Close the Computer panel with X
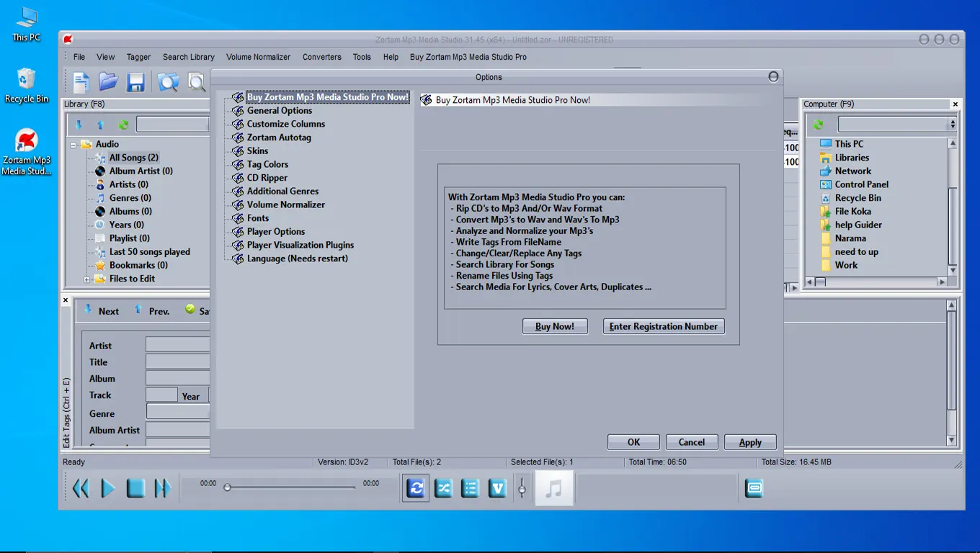This screenshot has width=980, height=553. coord(955,104)
